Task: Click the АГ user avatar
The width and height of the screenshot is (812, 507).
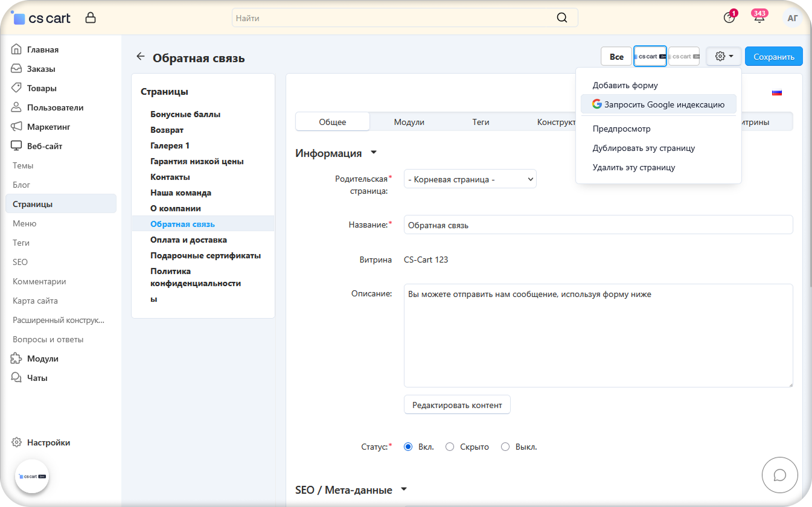Action: pos(793,18)
